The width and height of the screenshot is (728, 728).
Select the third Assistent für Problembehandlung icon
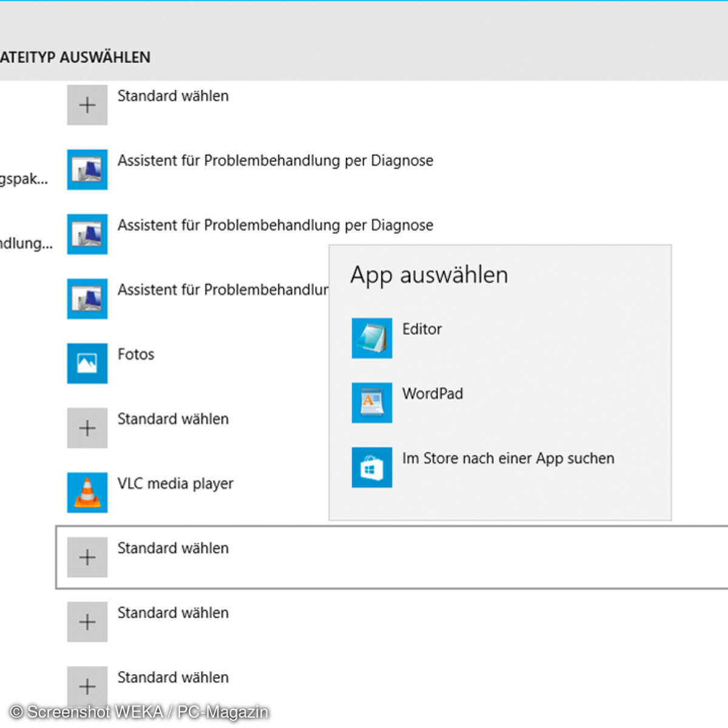87,298
